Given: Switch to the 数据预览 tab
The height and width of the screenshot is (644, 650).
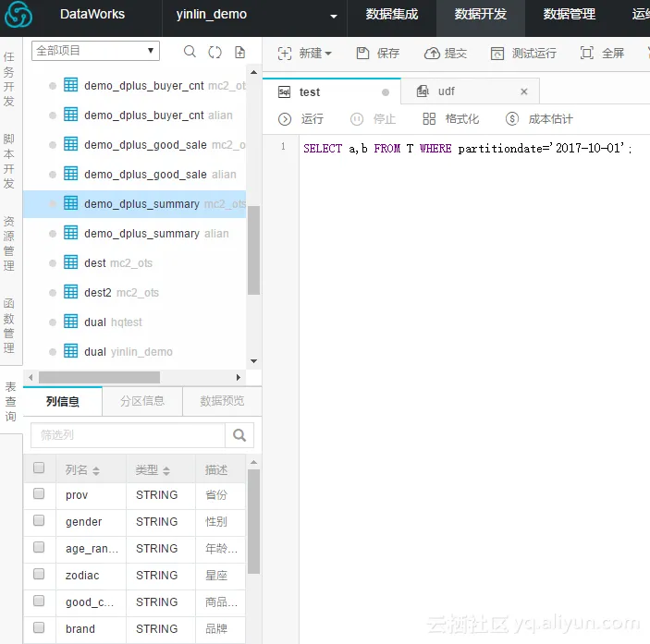Looking at the screenshot, I should point(222,401).
